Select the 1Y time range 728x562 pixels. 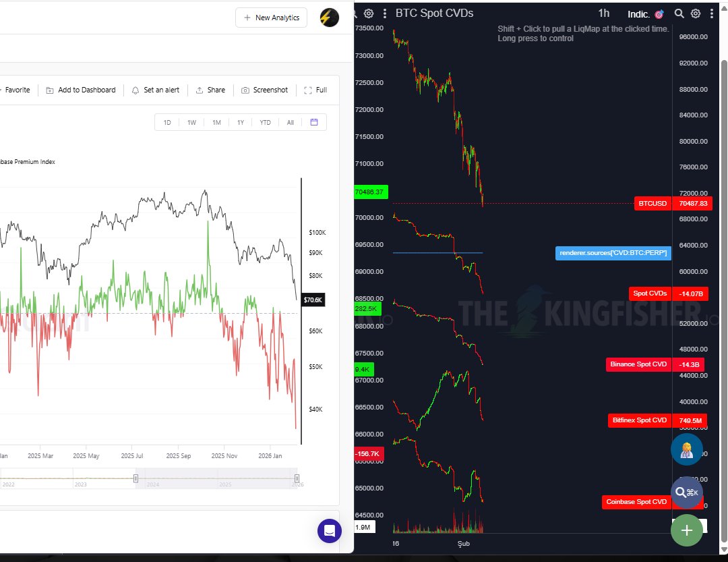click(x=241, y=123)
